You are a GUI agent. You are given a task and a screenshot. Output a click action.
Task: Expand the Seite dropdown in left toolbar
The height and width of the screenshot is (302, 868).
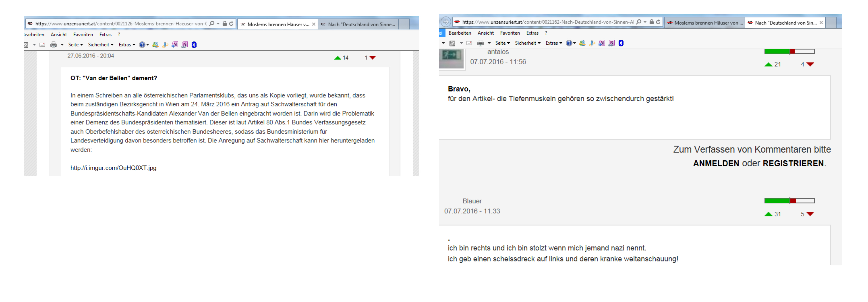tap(76, 45)
